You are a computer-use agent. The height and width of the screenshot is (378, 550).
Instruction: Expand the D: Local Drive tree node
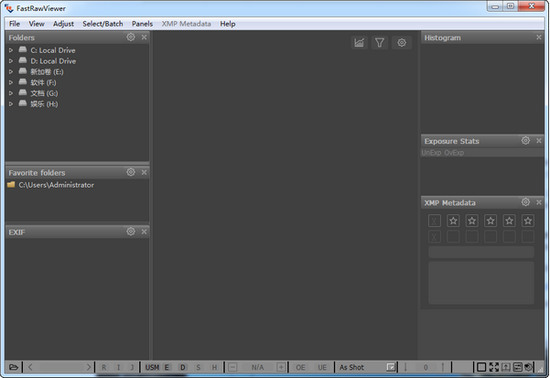[11, 61]
